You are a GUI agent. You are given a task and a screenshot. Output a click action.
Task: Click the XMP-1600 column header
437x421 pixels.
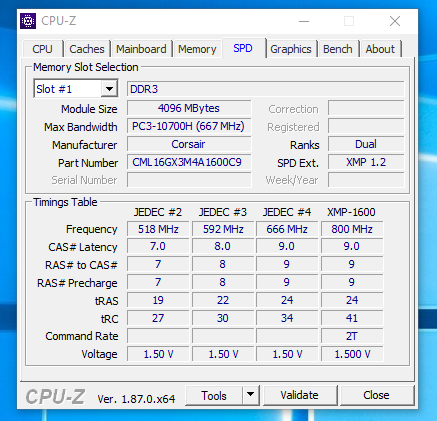click(x=351, y=212)
